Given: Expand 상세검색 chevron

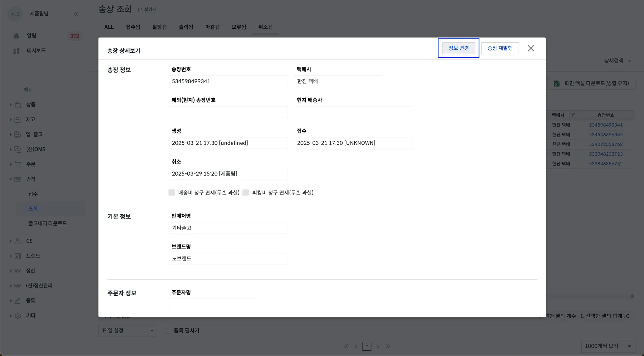Looking at the screenshot, I should pyautogui.click(x=629, y=61).
